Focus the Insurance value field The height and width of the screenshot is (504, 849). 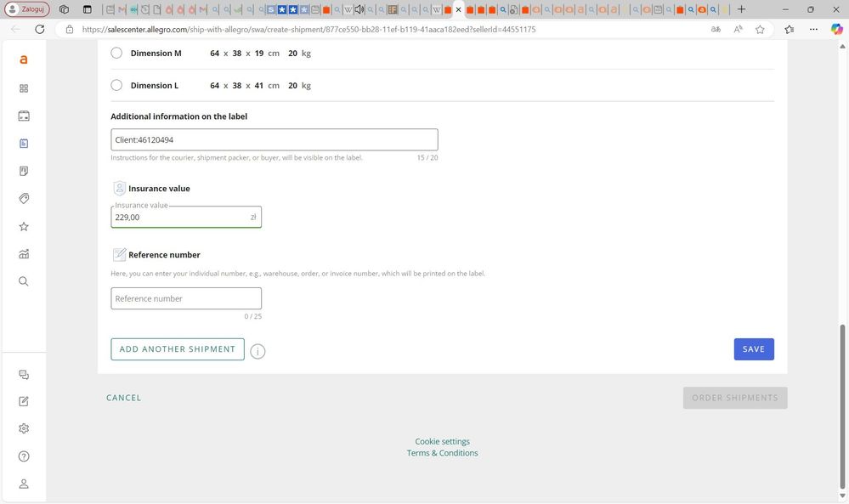click(x=181, y=218)
